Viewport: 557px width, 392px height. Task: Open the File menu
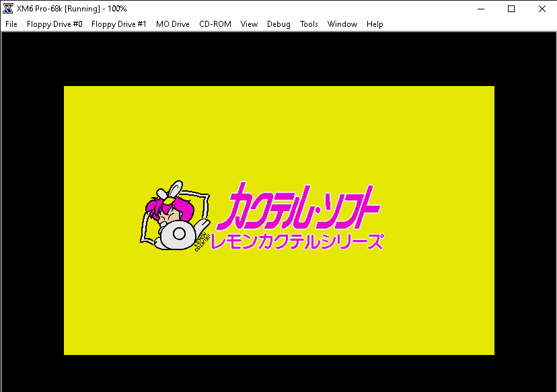(x=11, y=24)
